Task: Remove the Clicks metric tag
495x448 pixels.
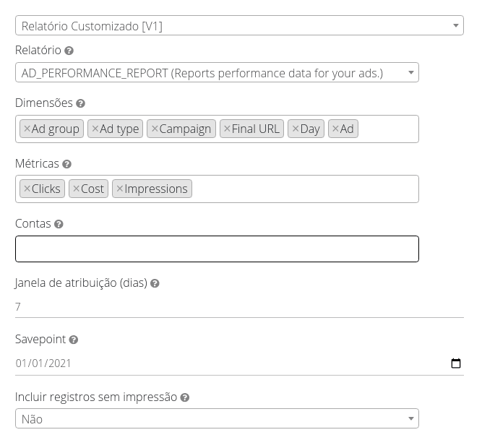Action: pos(27,189)
